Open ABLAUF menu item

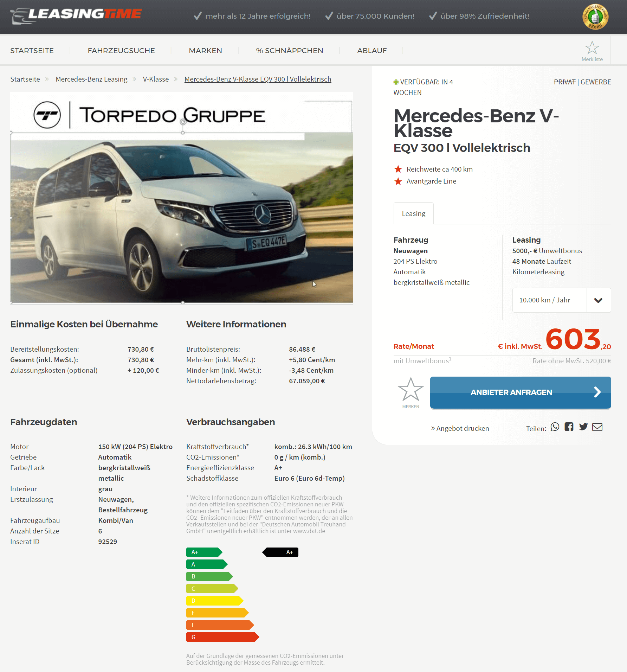click(372, 51)
